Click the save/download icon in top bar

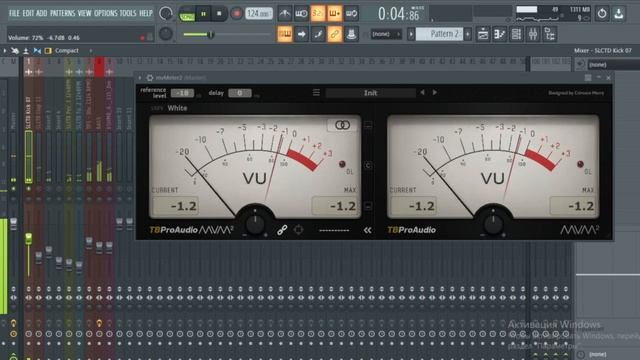(x=619, y=13)
